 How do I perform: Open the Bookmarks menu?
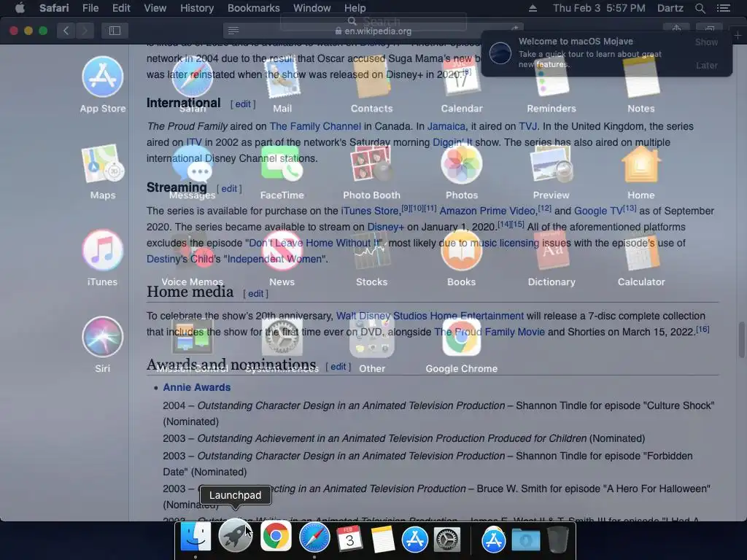253,8
